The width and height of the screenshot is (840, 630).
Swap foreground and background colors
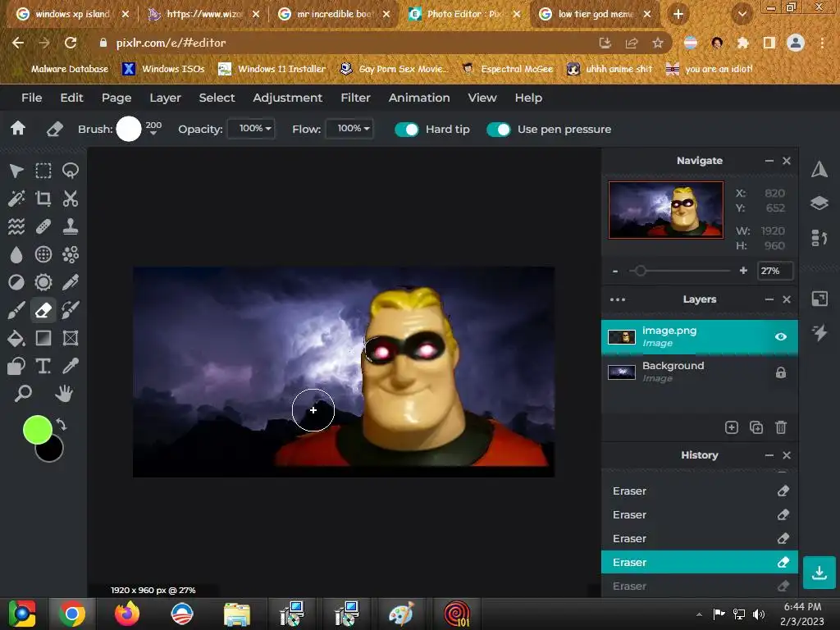62,425
